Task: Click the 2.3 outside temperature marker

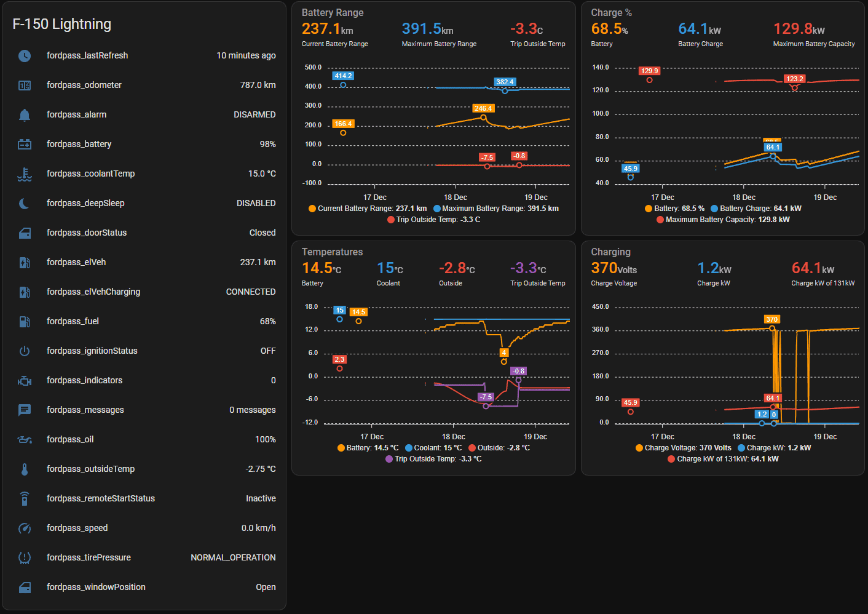Action: pyautogui.click(x=339, y=369)
